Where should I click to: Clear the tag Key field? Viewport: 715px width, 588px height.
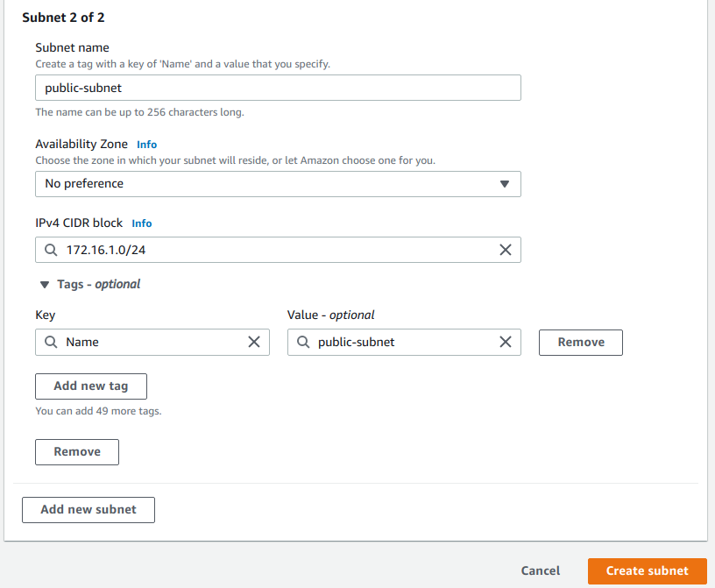point(254,342)
